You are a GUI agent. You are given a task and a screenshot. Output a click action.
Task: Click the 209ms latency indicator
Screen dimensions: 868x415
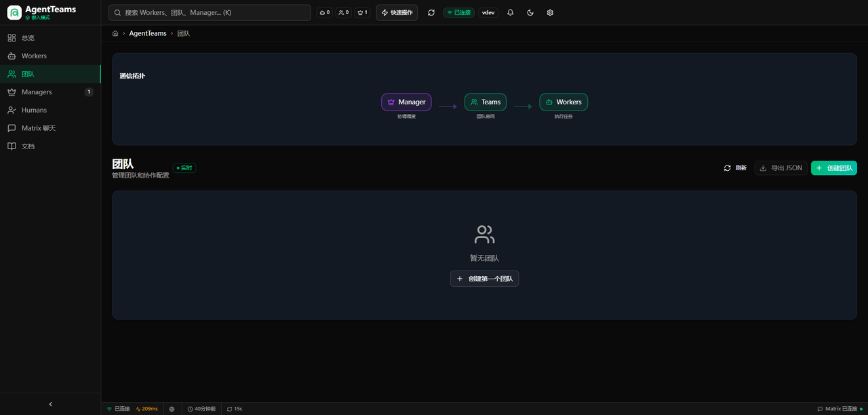point(147,409)
